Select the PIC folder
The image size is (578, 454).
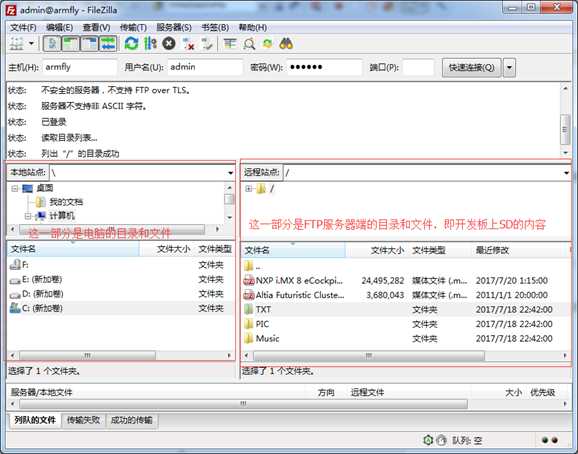point(405,324)
